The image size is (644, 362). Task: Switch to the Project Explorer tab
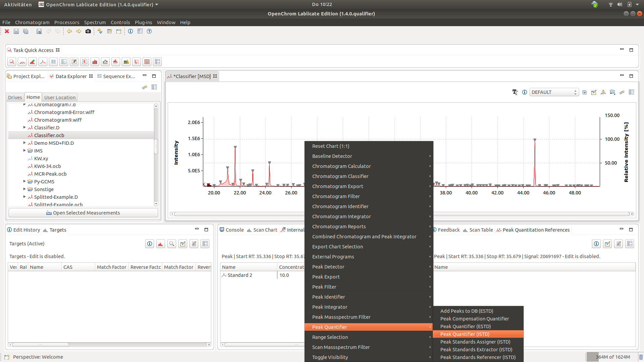[26, 76]
